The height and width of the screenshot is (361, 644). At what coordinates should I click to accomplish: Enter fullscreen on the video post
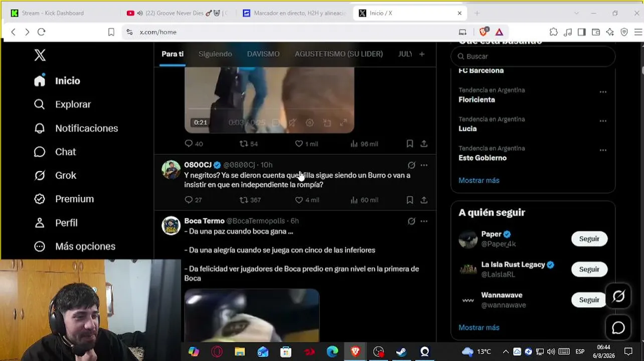pos(344,122)
